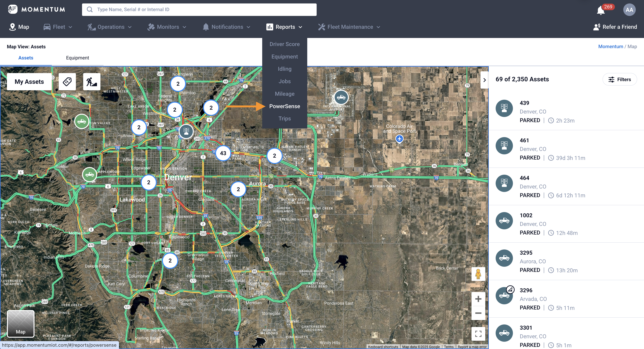Click the 43 asset cluster marker
This screenshot has height=349, width=644.
pyautogui.click(x=223, y=153)
